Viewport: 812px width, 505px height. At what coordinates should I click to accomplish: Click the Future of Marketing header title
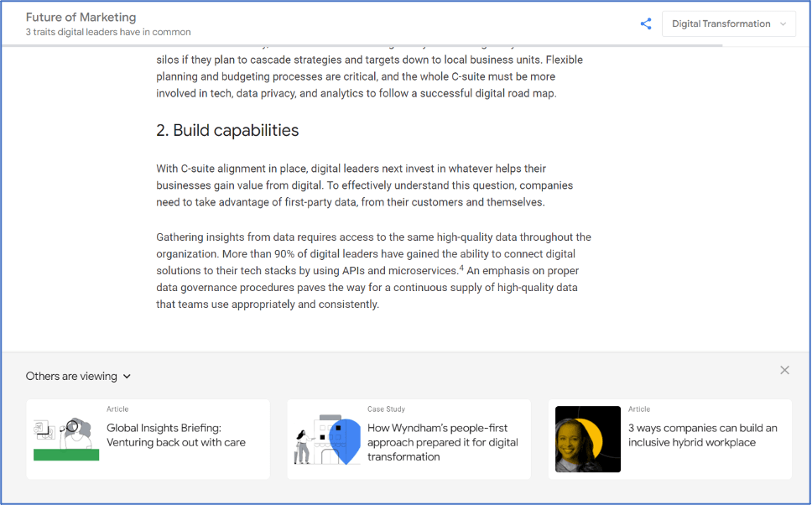pyautogui.click(x=81, y=17)
